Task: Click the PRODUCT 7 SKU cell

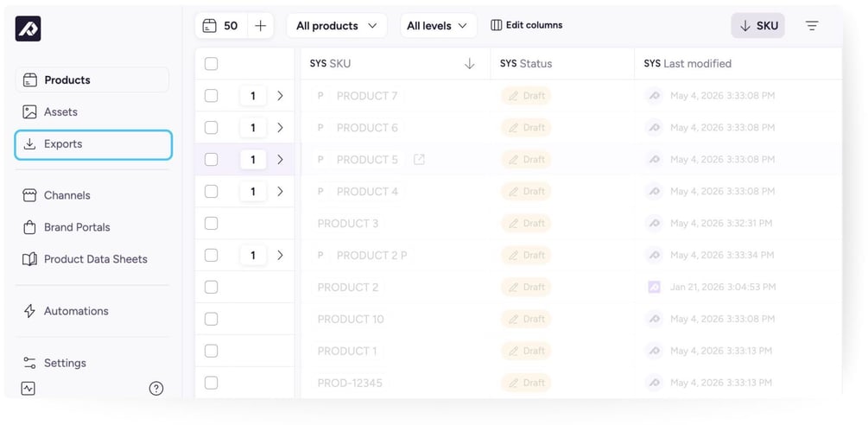Action: point(396,96)
